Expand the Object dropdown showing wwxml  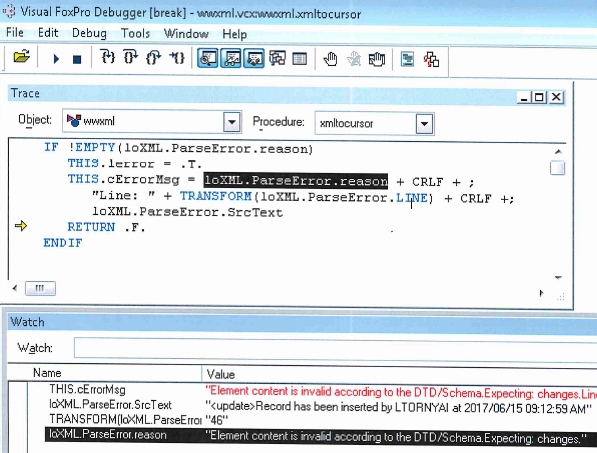(232, 122)
